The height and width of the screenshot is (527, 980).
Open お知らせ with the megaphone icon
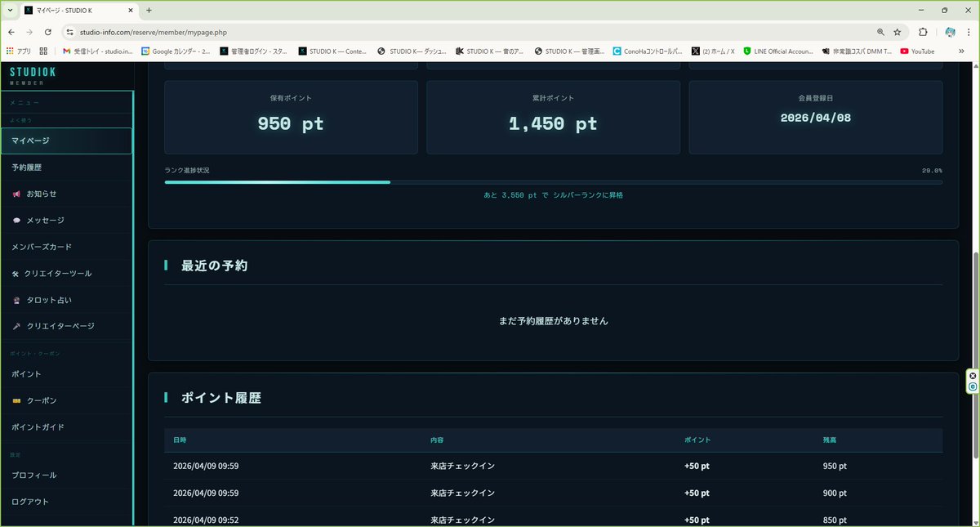click(x=66, y=194)
